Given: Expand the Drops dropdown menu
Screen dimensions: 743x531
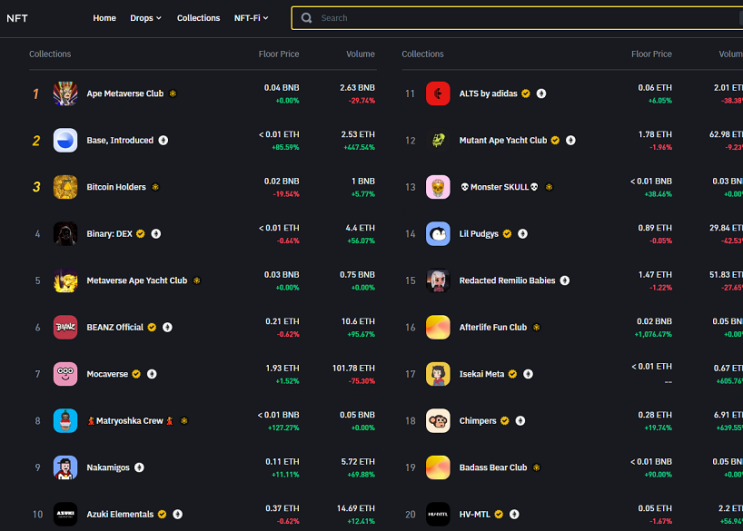Looking at the screenshot, I should coord(146,18).
